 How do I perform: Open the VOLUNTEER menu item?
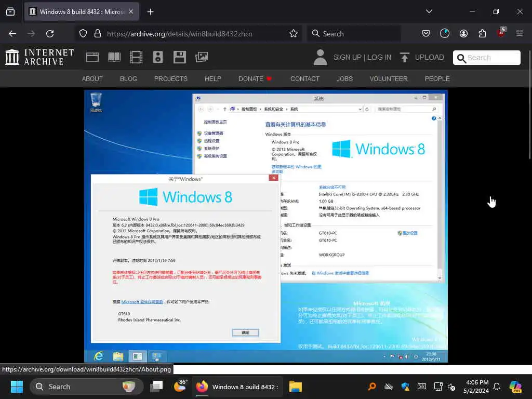click(x=389, y=79)
